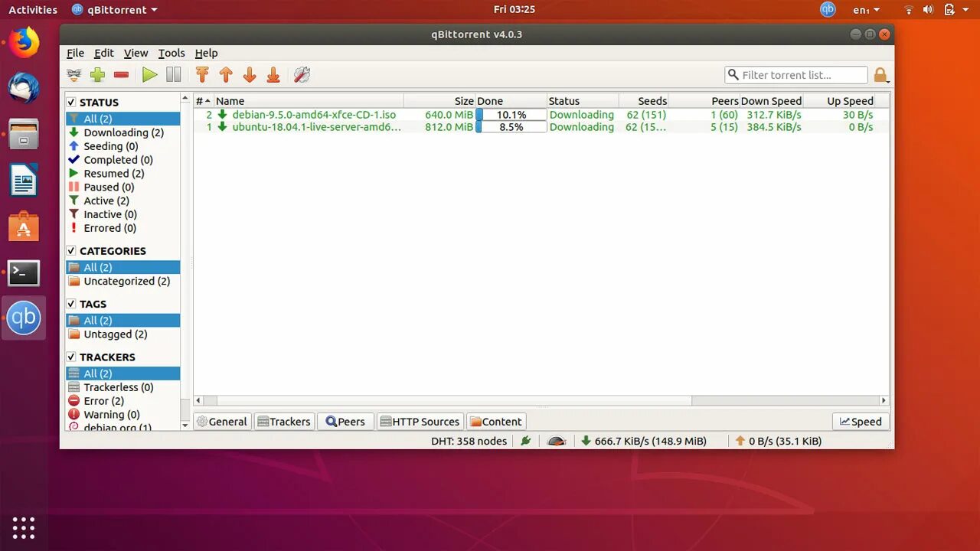This screenshot has height=551, width=980.
Task: Click the horizontal scrollbar of the torrent list
Action: tap(455, 400)
